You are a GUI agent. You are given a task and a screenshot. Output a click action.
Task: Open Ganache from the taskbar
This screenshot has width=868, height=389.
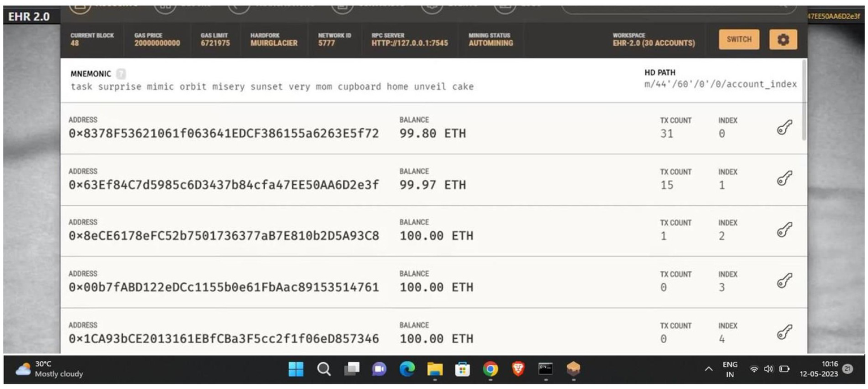coord(573,369)
